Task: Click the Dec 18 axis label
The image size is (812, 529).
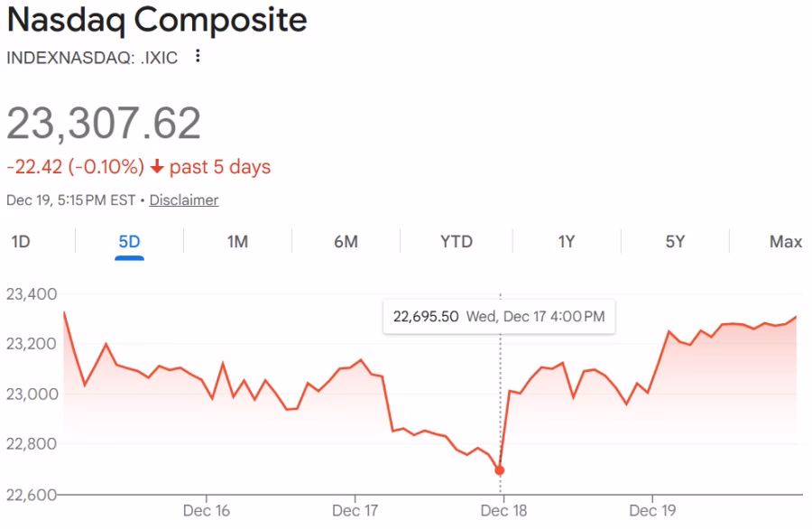Action: coord(503,510)
